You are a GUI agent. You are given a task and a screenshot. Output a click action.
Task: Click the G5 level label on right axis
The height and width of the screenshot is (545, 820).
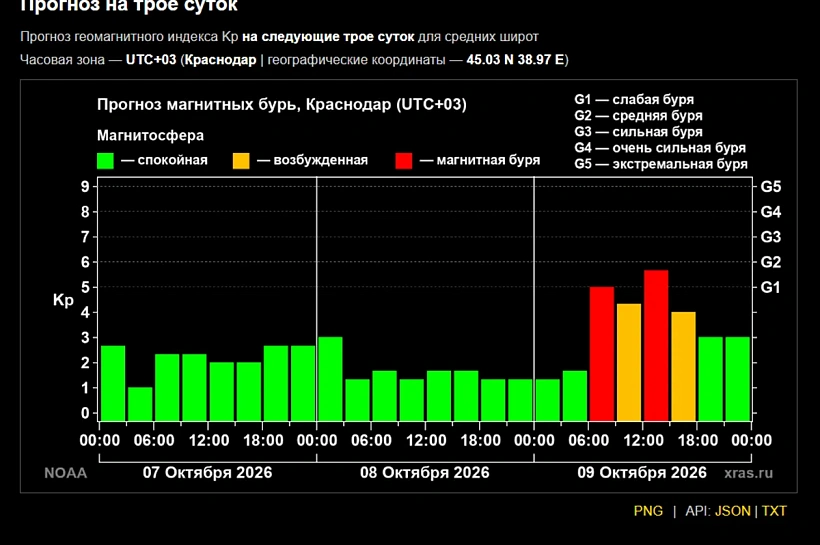[770, 187]
